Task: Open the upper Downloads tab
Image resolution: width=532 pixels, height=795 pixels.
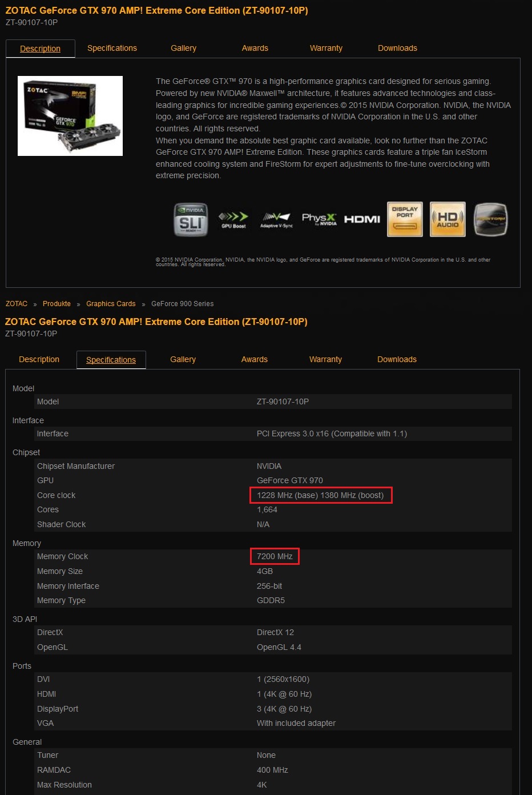Action: pyautogui.click(x=397, y=48)
